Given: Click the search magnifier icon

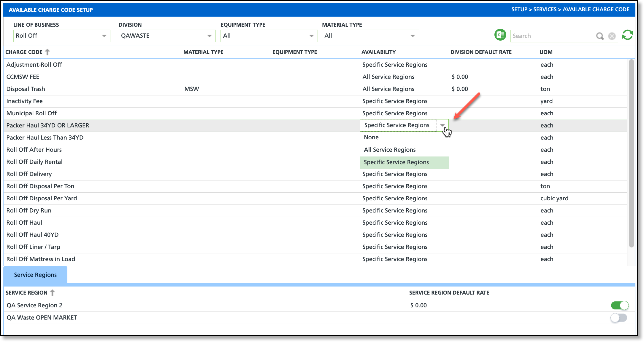Looking at the screenshot, I should [x=600, y=36].
